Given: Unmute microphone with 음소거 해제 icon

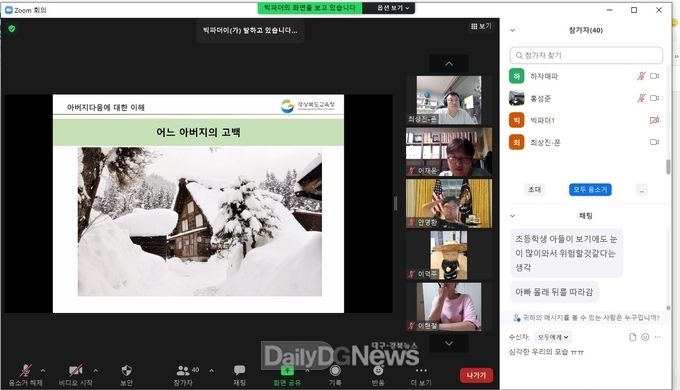Looking at the screenshot, I should pyautogui.click(x=26, y=371).
